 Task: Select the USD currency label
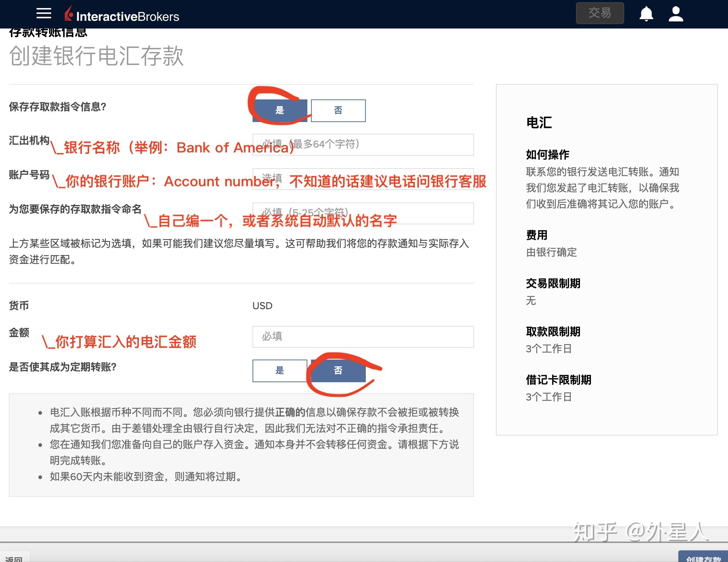coord(262,305)
